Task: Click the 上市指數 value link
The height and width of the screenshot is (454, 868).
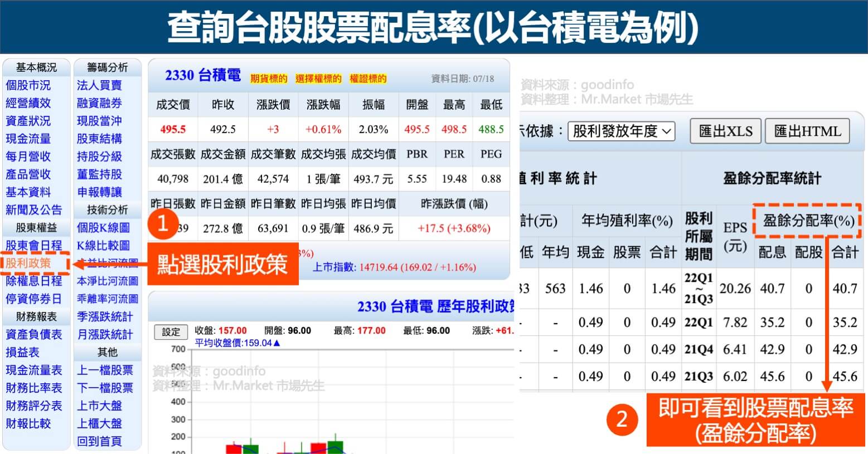Action: 418,267
